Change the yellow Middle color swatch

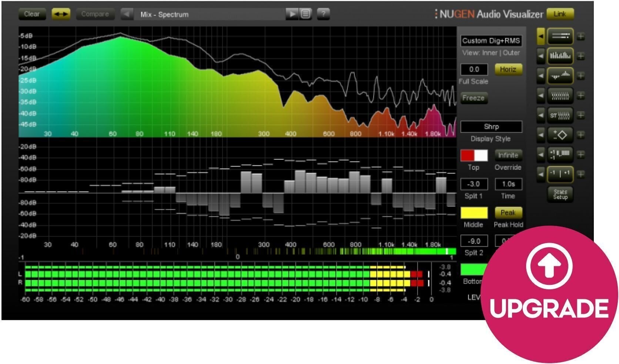pyautogui.click(x=474, y=212)
